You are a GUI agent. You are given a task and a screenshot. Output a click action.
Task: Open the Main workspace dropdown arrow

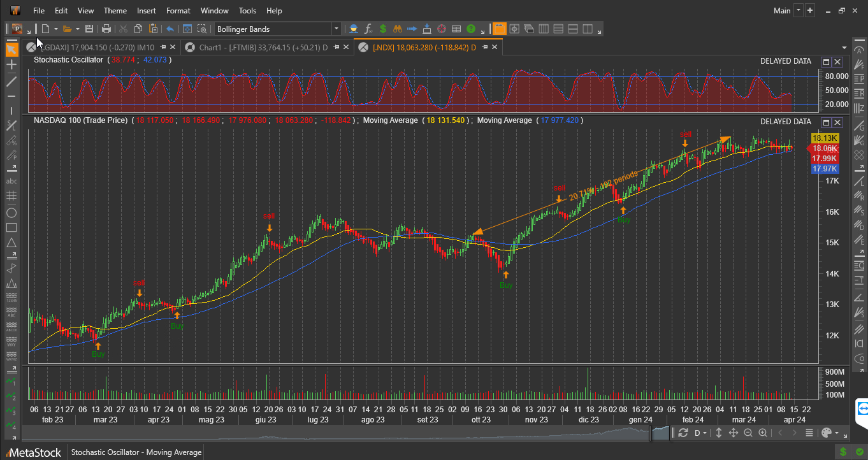click(x=798, y=11)
